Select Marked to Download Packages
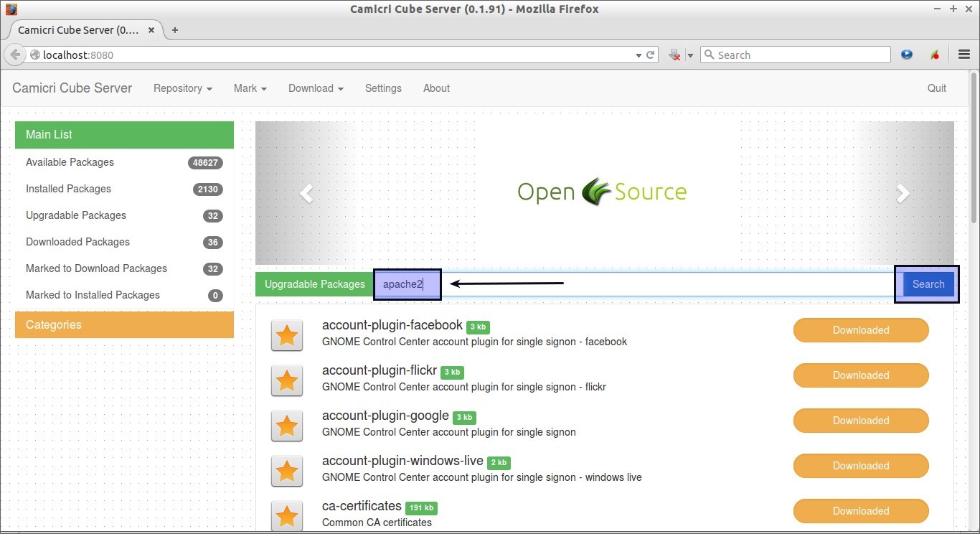This screenshot has height=534, width=980. (x=124, y=268)
